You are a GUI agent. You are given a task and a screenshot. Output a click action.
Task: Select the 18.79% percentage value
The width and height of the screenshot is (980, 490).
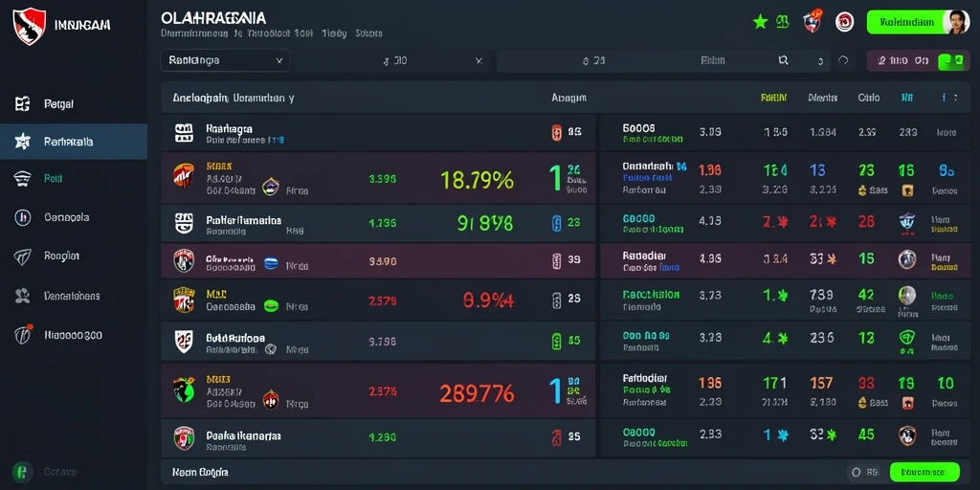(477, 180)
